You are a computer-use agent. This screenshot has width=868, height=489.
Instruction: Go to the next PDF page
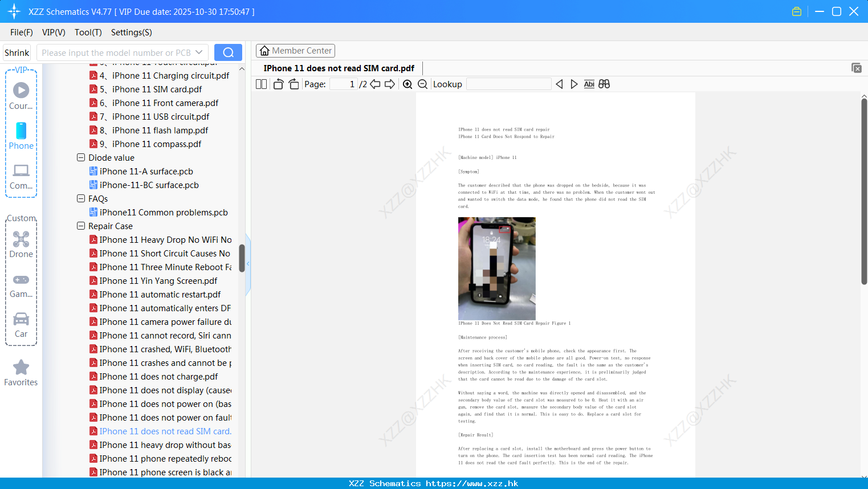click(390, 84)
